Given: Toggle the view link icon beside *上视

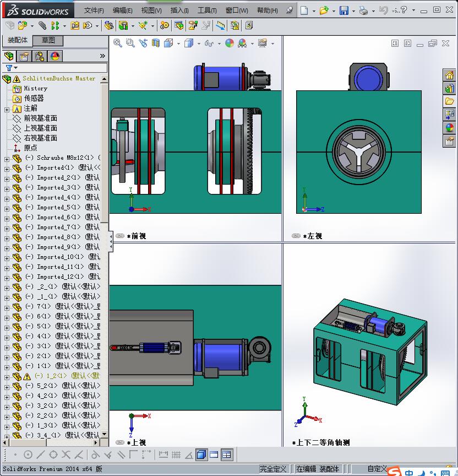Looking at the screenshot, I should click(120, 442).
